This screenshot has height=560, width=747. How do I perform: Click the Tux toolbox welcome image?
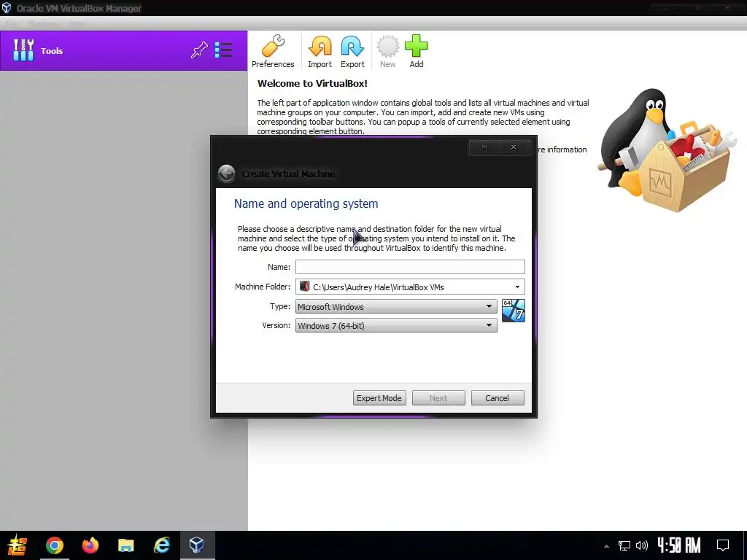point(667,150)
